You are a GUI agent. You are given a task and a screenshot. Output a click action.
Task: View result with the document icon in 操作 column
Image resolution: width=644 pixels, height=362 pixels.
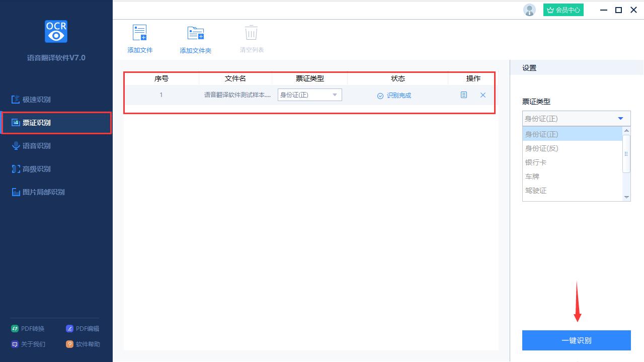tap(463, 95)
